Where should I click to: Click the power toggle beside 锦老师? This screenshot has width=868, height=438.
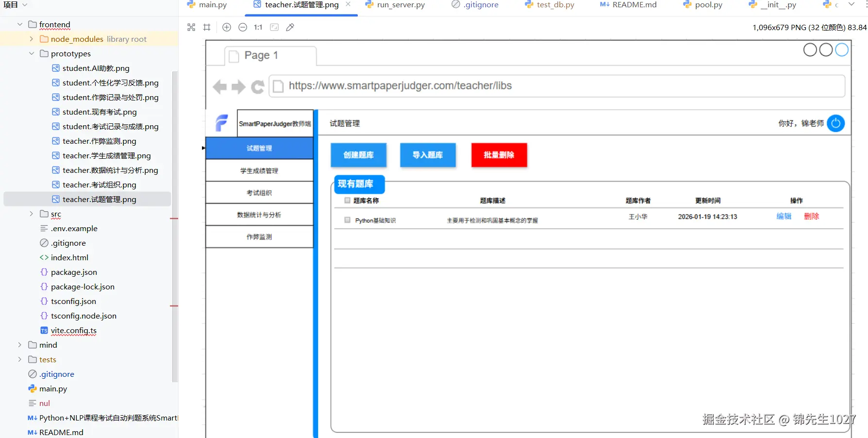[835, 123]
